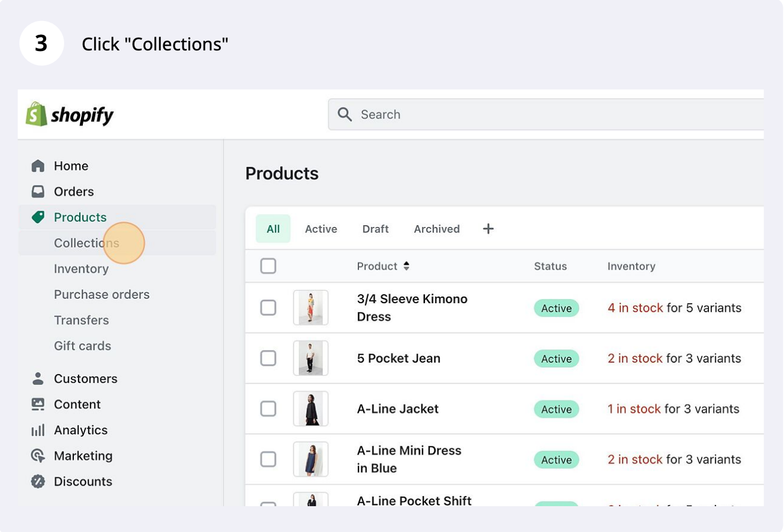Screen dimensions: 784x532
Task: Click the Shopify logo
Action: tap(70, 114)
